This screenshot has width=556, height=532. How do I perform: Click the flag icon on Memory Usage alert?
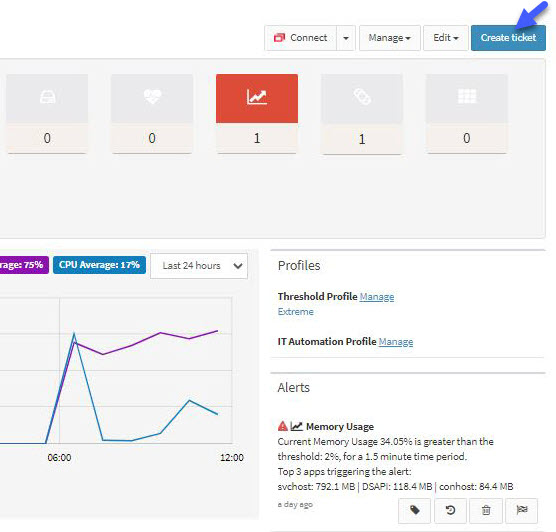[x=522, y=510]
